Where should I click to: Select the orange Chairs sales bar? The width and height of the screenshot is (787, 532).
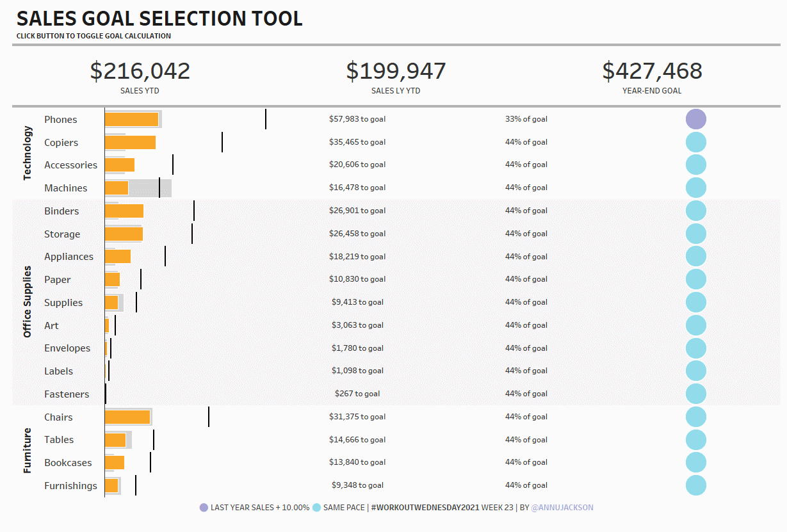[x=127, y=417]
